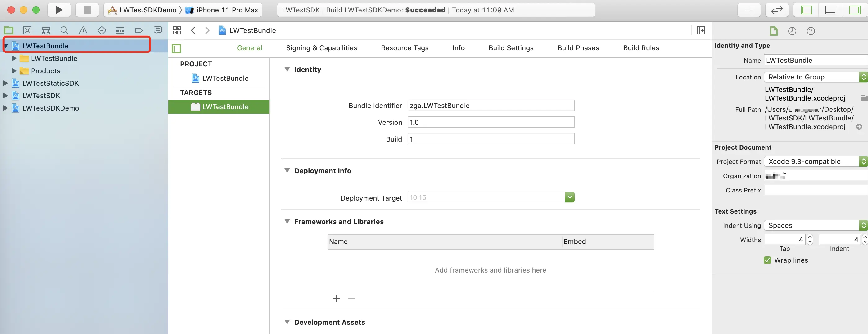Screen dimensions: 868x334
Task: Expand the LWTestSDK project
Action: [5, 96]
